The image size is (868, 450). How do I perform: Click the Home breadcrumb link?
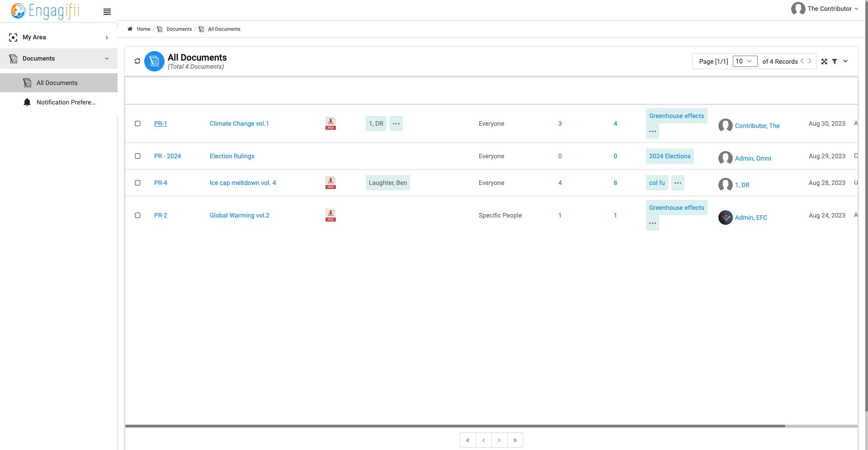(143, 29)
